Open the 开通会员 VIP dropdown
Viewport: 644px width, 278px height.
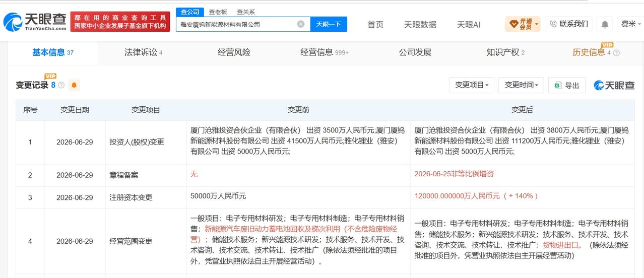523,24
